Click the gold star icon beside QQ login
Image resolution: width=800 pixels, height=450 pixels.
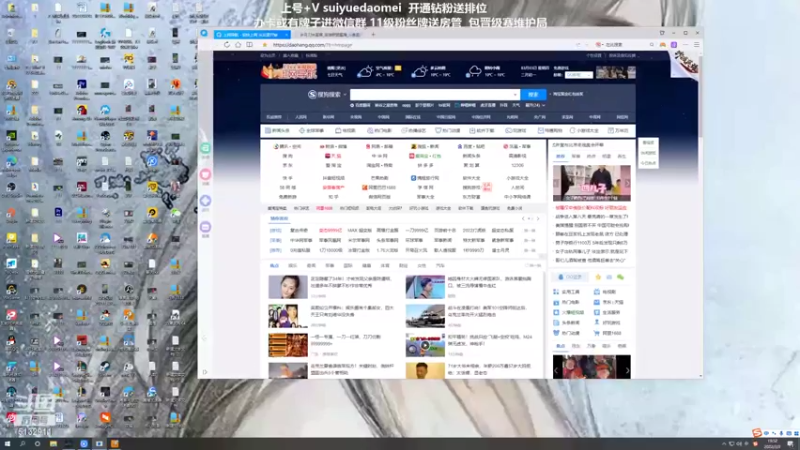[x=598, y=277]
